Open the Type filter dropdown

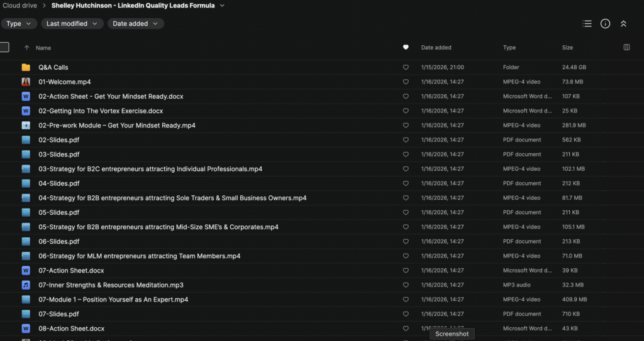(19, 24)
